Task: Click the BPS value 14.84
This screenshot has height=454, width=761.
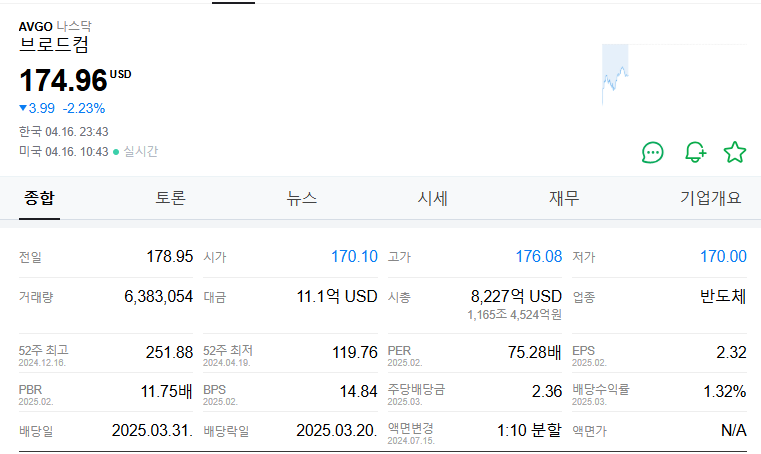Action: click(x=359, y=391)
